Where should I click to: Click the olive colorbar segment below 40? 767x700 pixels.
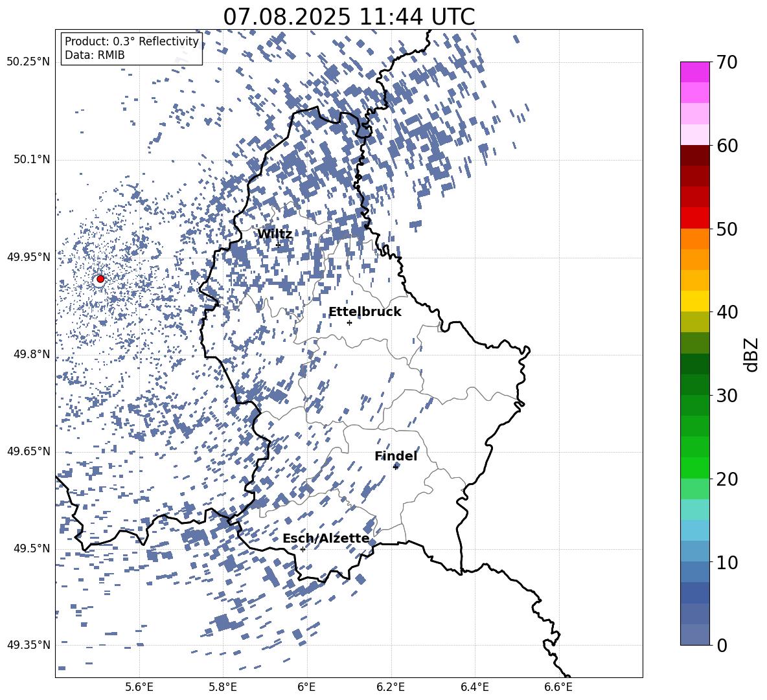point(694,322)
